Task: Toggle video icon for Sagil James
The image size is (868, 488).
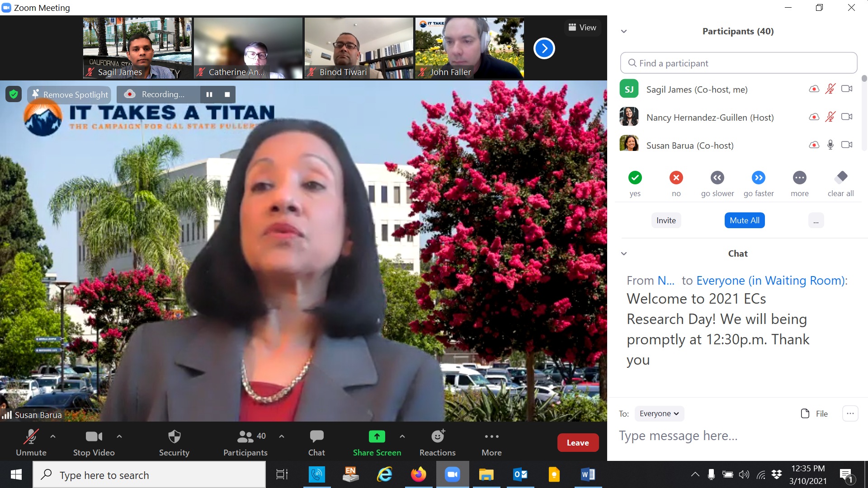Action: coord(847,89)
